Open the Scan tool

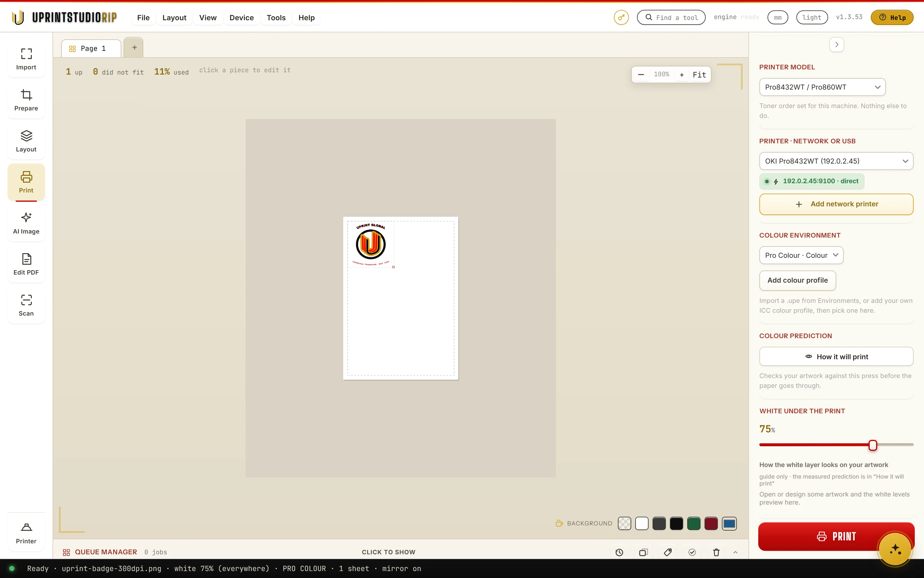point(26,305)
